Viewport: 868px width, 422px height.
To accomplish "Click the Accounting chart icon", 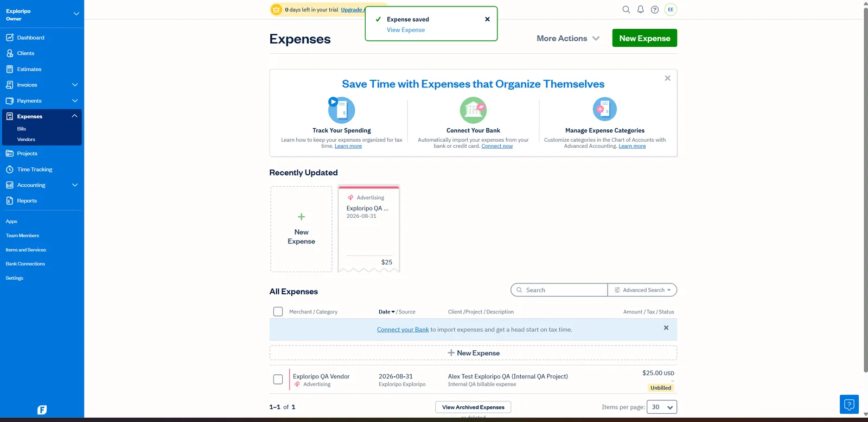I will (x=10, y=185).
